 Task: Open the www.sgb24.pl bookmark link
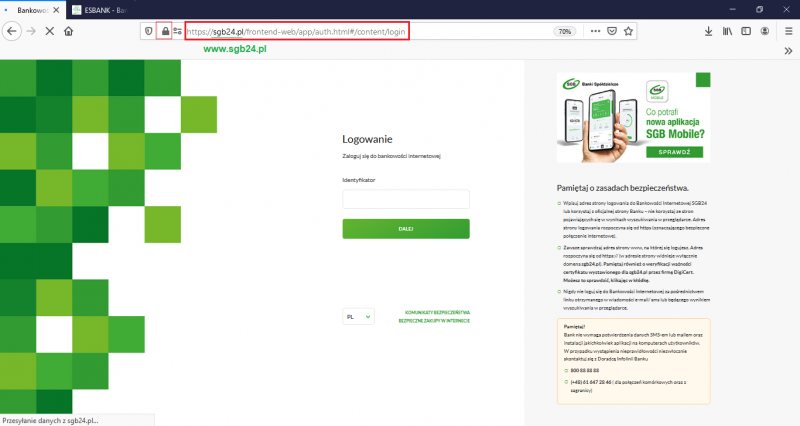[235, 49]
